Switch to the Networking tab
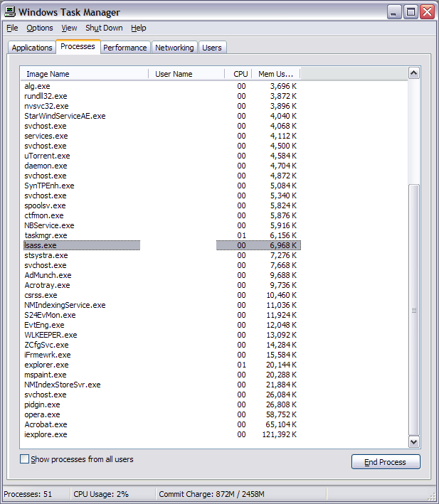439x504 pixels. coord(174,48)
